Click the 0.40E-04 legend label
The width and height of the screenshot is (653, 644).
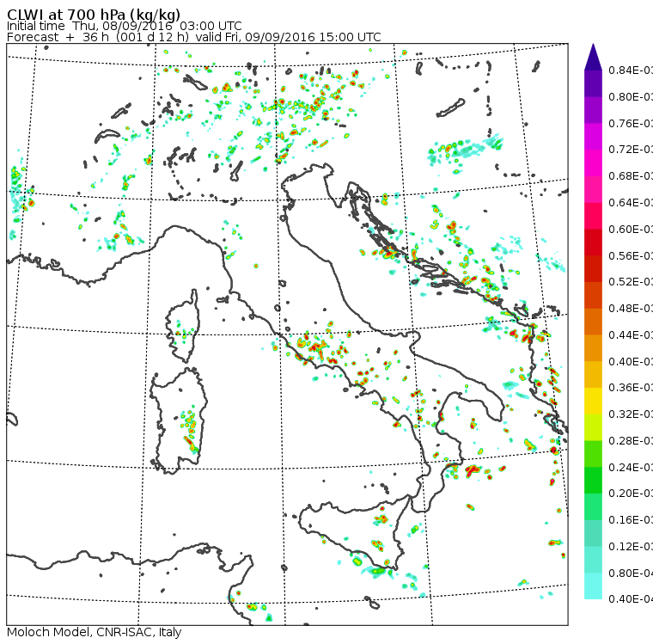point(631,599)
